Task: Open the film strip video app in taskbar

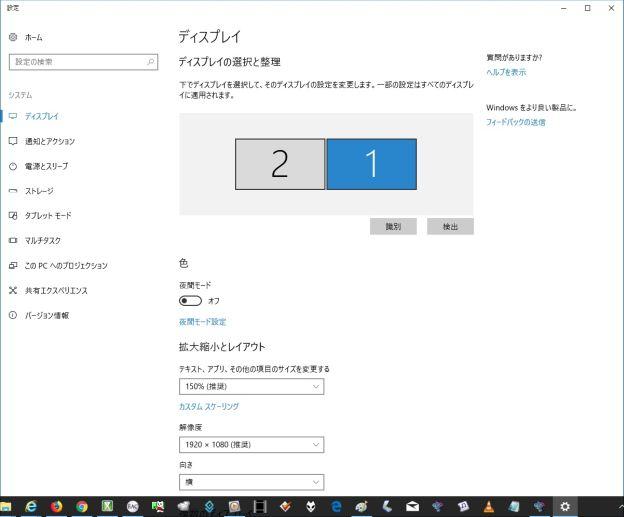Action: [x=260, y=506]
